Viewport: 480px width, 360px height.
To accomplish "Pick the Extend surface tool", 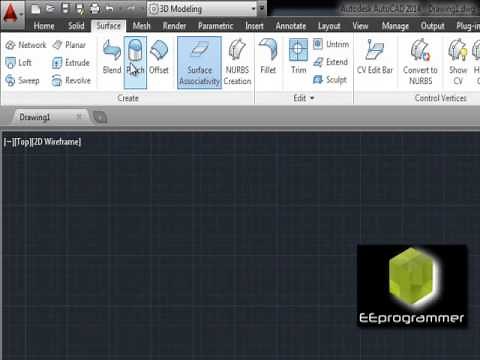I will pos(330,62).
